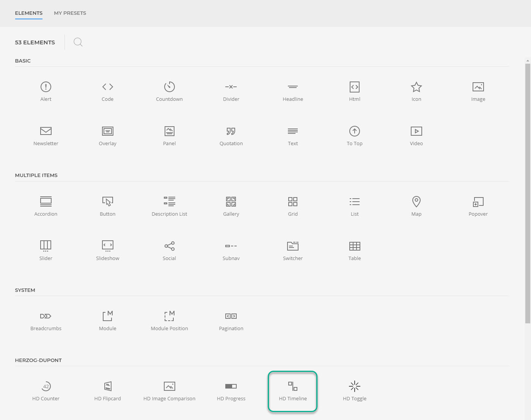Viewport: 531px width, 420px height.
Task: Select the HD Timeline element
Action: coord(292,391)
